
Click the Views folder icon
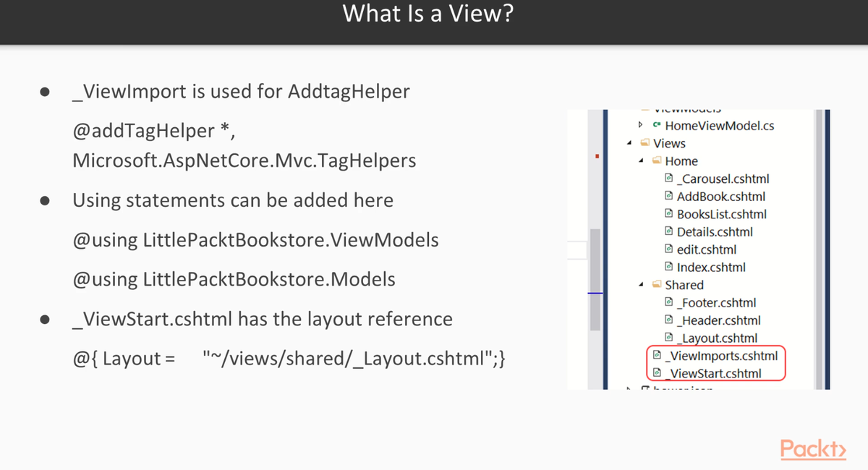[x=645, y=143]
